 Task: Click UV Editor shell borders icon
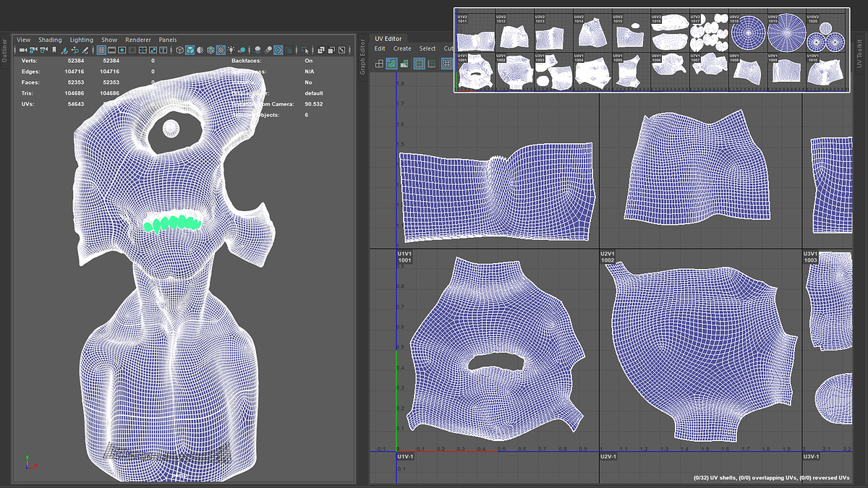(432, 64)
